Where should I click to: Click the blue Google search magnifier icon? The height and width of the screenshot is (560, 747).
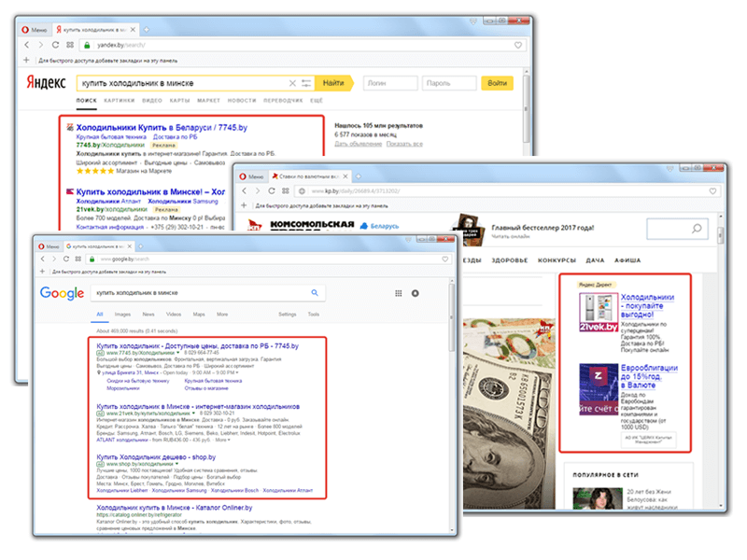[315, 293]
